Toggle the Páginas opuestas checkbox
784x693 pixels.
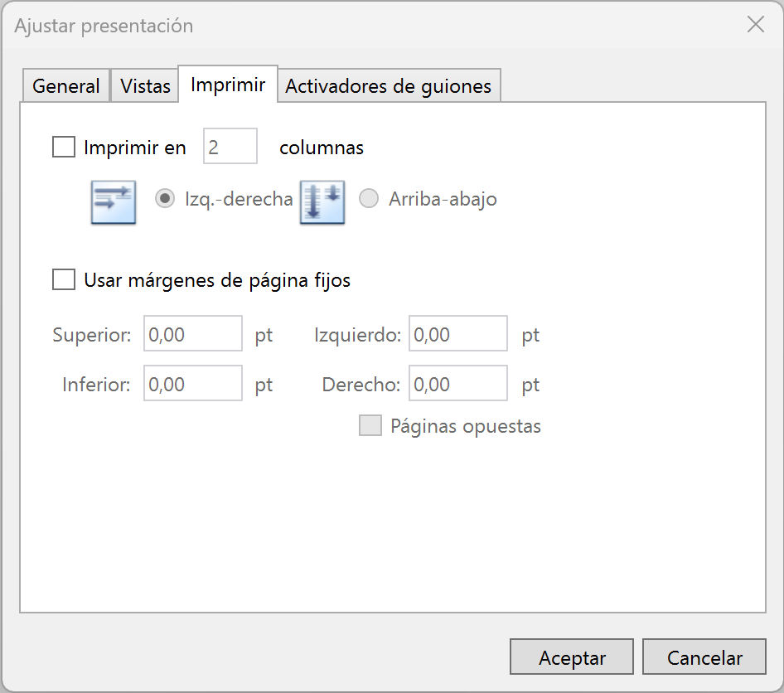tap(370, 426)
